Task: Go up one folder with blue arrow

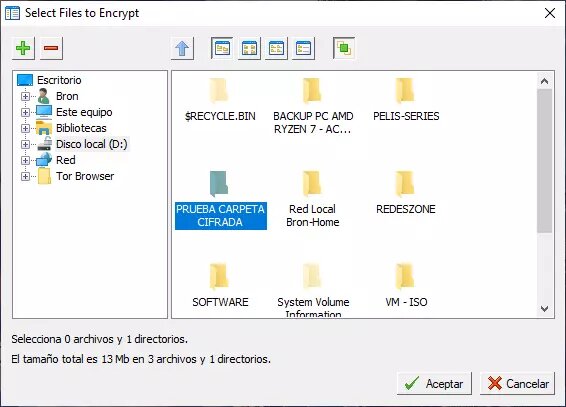Action: click(182, 48)
